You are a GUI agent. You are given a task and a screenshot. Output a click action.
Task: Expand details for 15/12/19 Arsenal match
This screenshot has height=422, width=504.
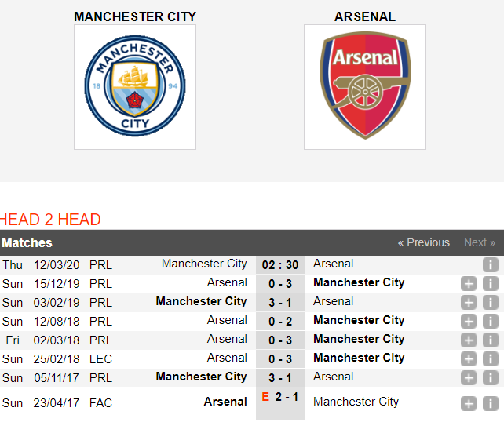pos(469,284)
